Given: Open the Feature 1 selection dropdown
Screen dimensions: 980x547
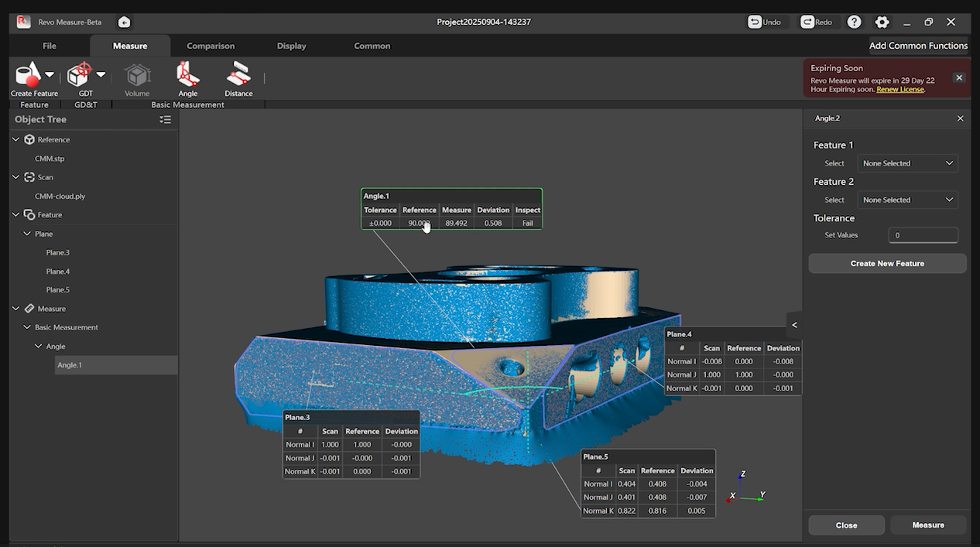Looking at the screenshot, I should coord(907,163).
